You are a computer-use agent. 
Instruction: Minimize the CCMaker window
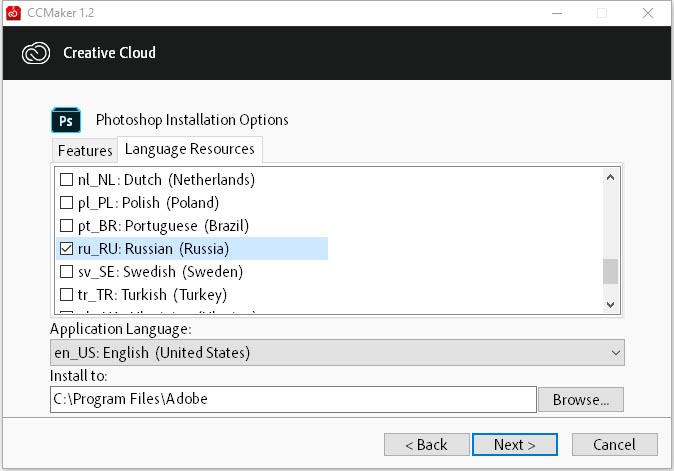pos(557,13)
